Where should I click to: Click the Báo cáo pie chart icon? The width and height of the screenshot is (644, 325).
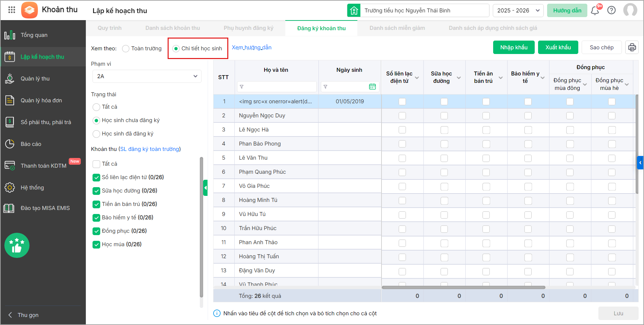(10, 144)
